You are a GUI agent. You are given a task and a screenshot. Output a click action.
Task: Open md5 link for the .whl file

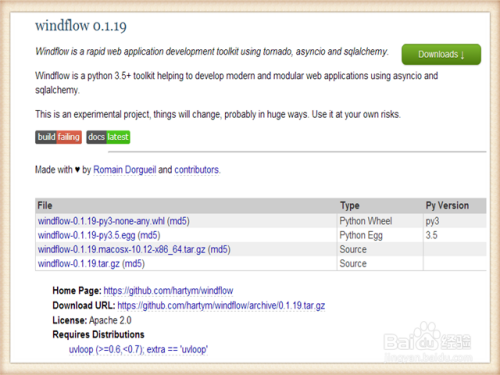click(178, 221)
